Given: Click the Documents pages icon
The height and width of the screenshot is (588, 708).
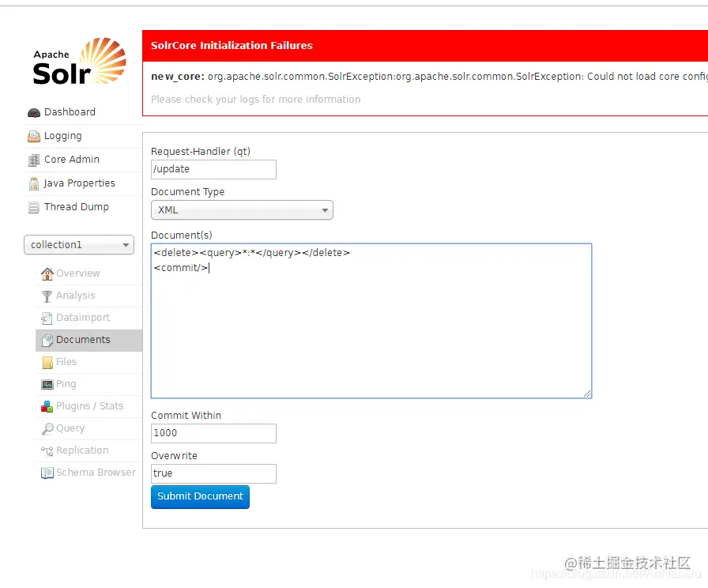Looking at the screenshot, I should click(47, 340).
